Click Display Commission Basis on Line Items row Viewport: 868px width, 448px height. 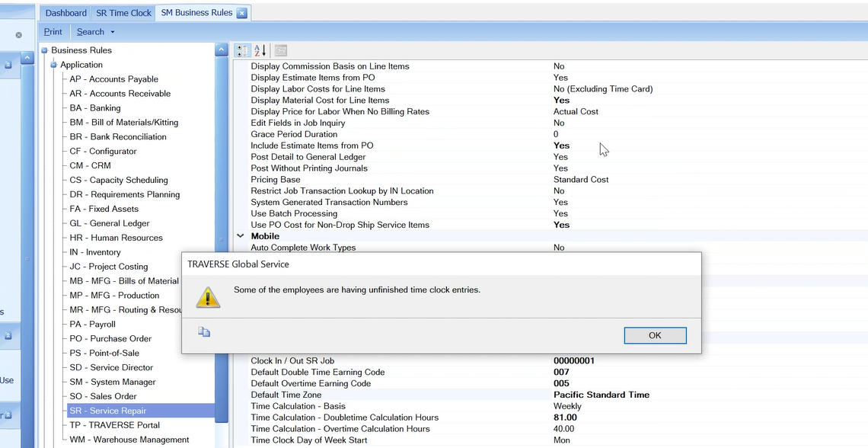pos(550,66)
